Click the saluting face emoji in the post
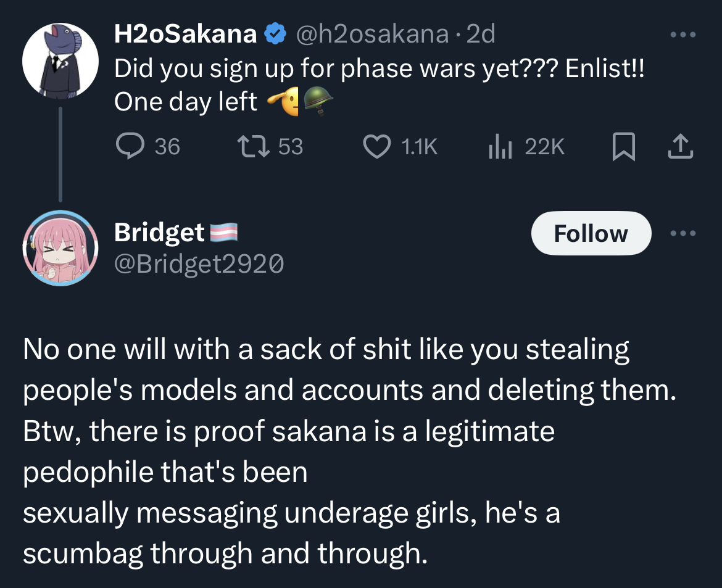This screenshot has height=588, width=722. click(284, 100)
